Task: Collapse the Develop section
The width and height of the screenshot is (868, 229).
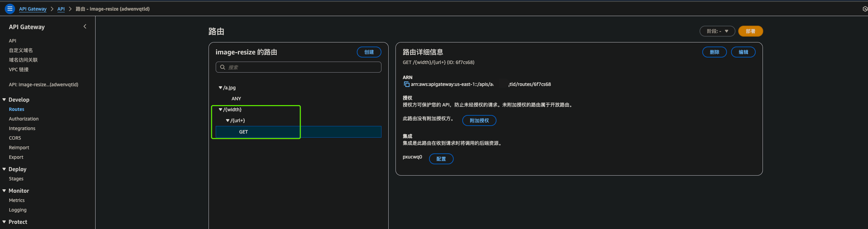Action: tap(4, 100)
